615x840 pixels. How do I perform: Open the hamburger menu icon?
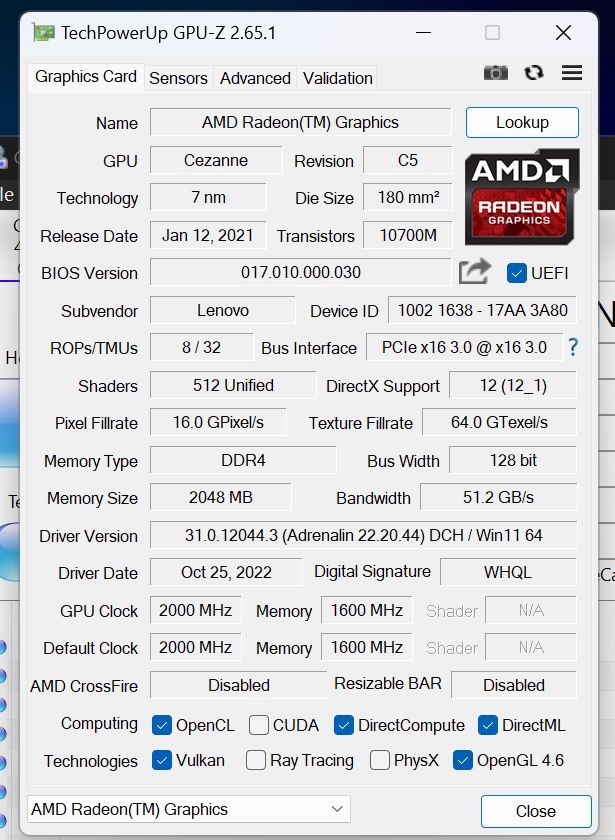tap(572, 72)
